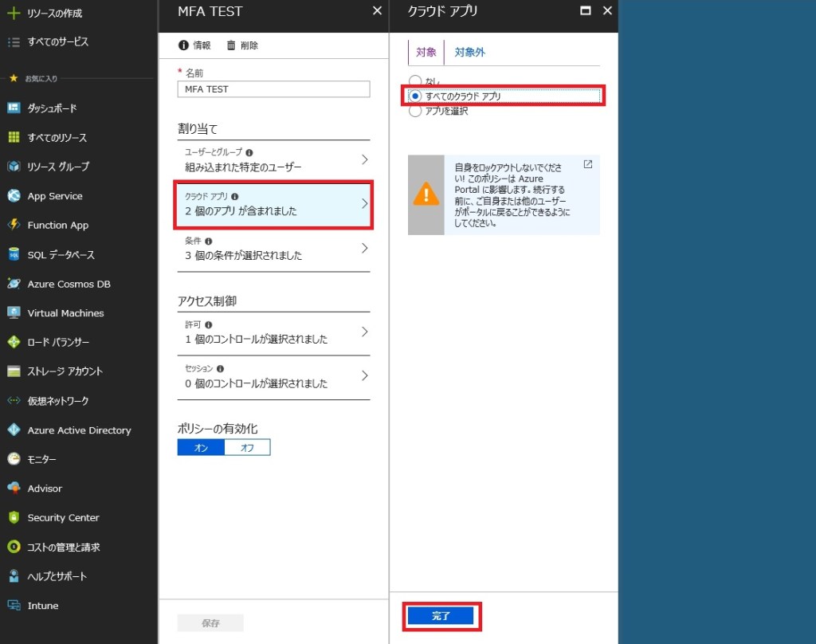Switch to the 対象外 tab

point(469,52)
